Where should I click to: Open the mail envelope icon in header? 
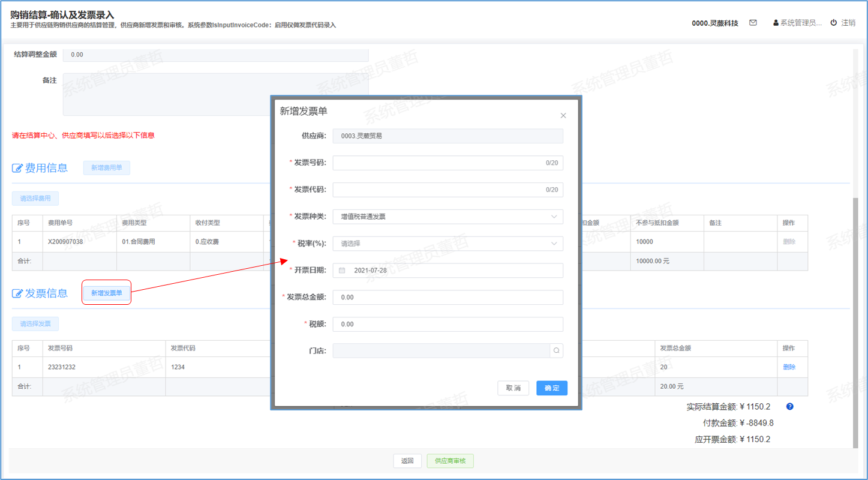(x=753, y=23)
